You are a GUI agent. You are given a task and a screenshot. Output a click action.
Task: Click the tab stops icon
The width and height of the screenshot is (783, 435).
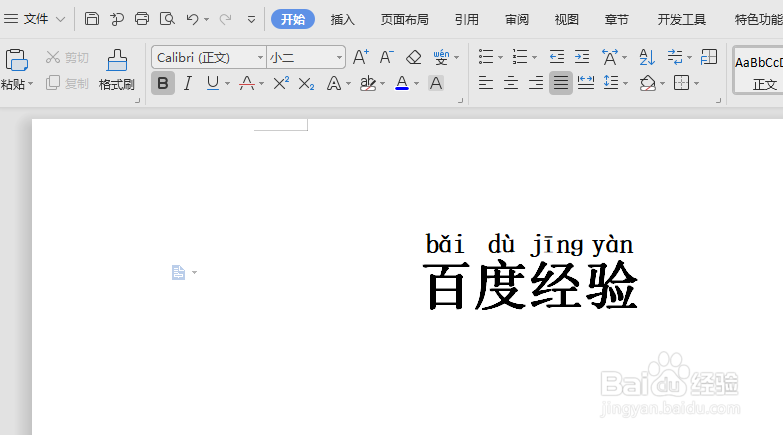709,57
